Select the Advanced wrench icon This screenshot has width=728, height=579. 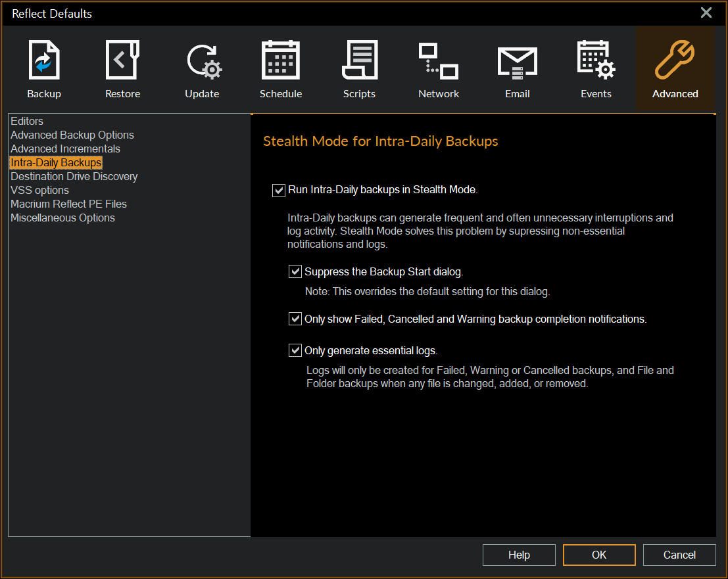click(675, 68)
